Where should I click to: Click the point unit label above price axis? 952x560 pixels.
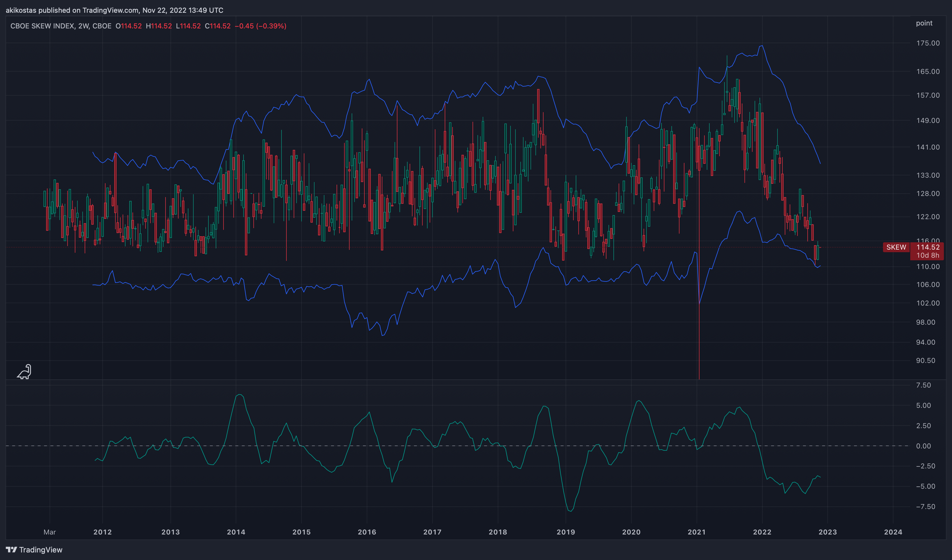[924, 23]
